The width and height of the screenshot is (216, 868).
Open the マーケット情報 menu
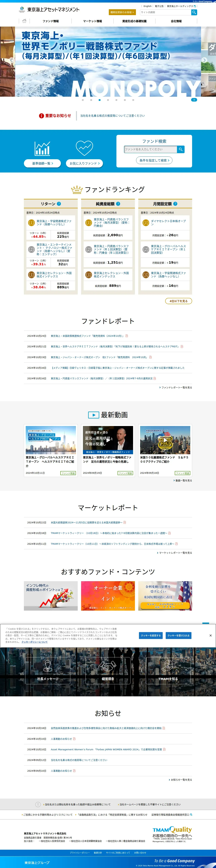pos(92,21)
